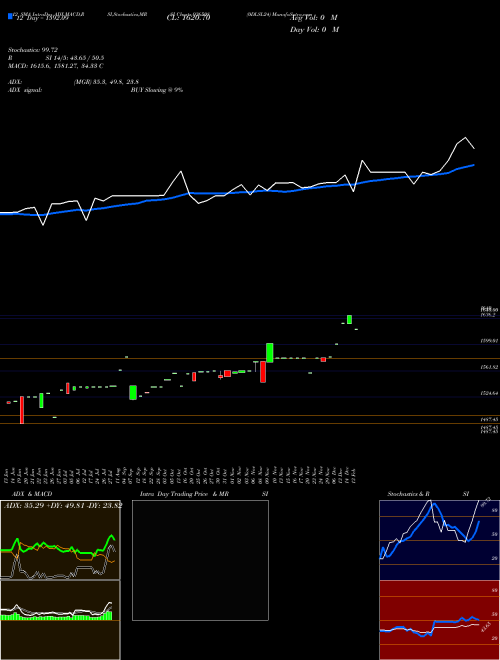Click the 'Stochastics: 99.72' value line
Screen dimensions: 500x660
pos(33,50)
